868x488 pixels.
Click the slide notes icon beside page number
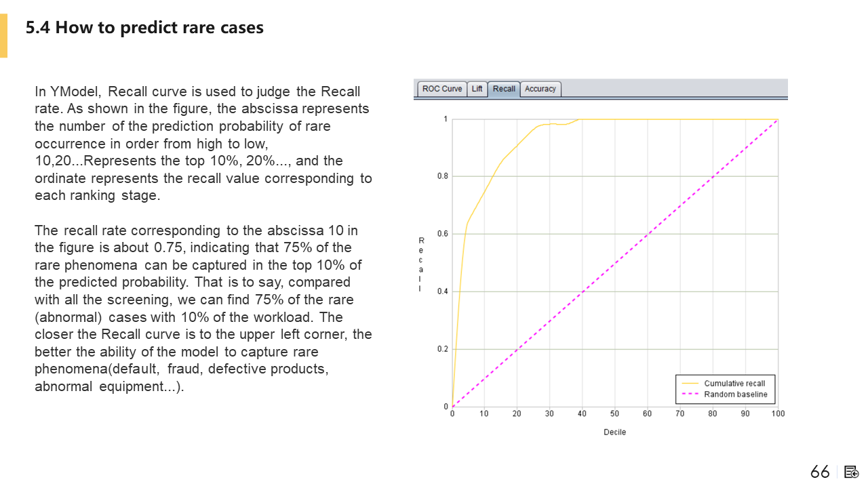(x=852, y=472)
